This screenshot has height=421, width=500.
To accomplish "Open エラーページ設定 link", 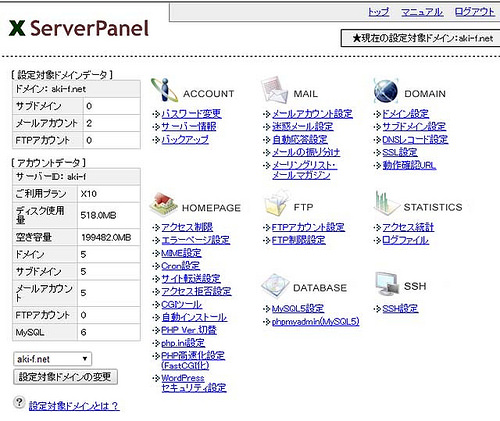I will click(196, 240).
